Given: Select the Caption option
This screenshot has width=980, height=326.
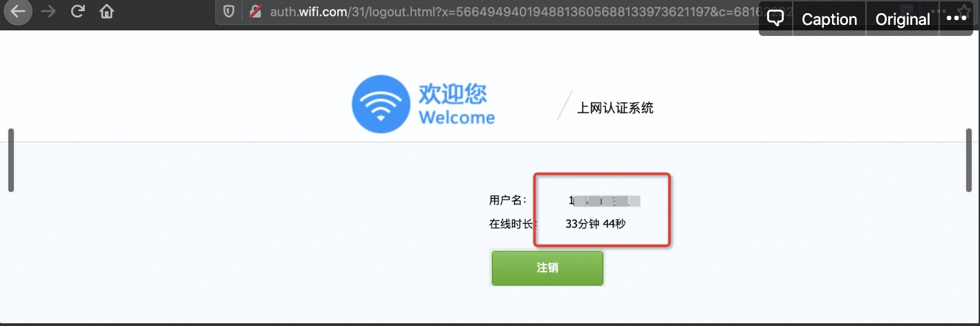Looking at the screenshot, I should click(829, 19).
